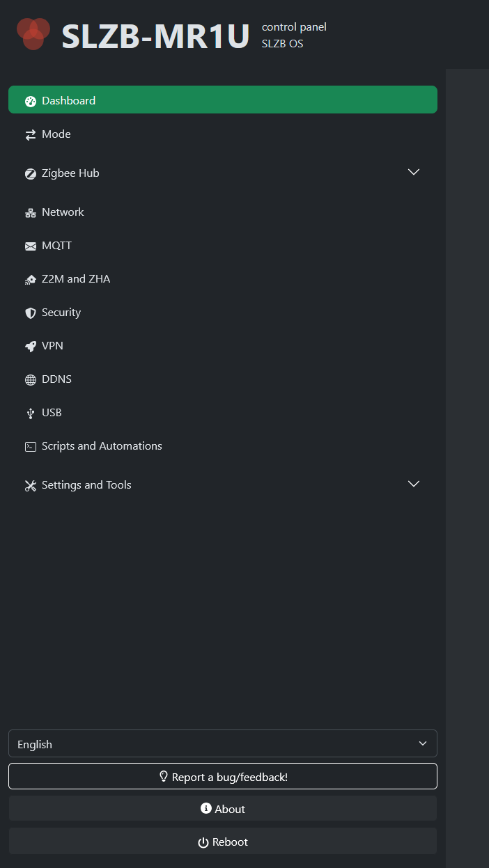The width and height of the screenshot is (489, 868).
Task: Go to the Network menu item
Action: (63, 212)
